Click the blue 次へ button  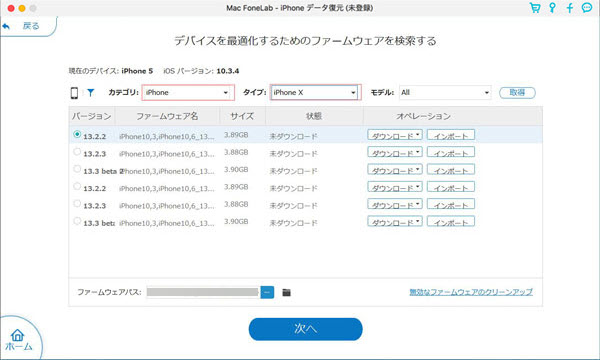click(x=305, y=329)
